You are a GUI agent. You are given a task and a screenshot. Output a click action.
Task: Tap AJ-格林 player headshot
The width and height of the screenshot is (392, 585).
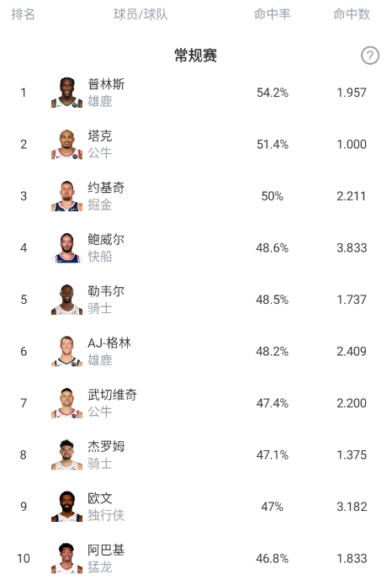coord(66,352)
